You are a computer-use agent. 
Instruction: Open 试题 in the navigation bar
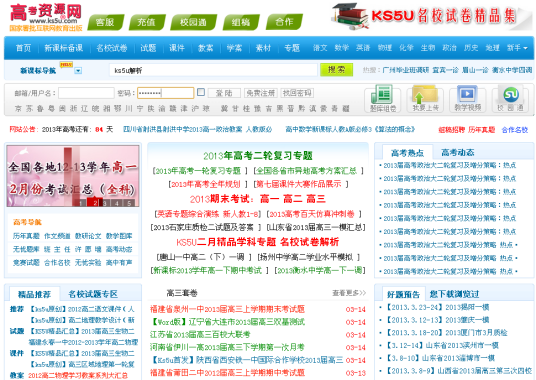coord(148,48)
